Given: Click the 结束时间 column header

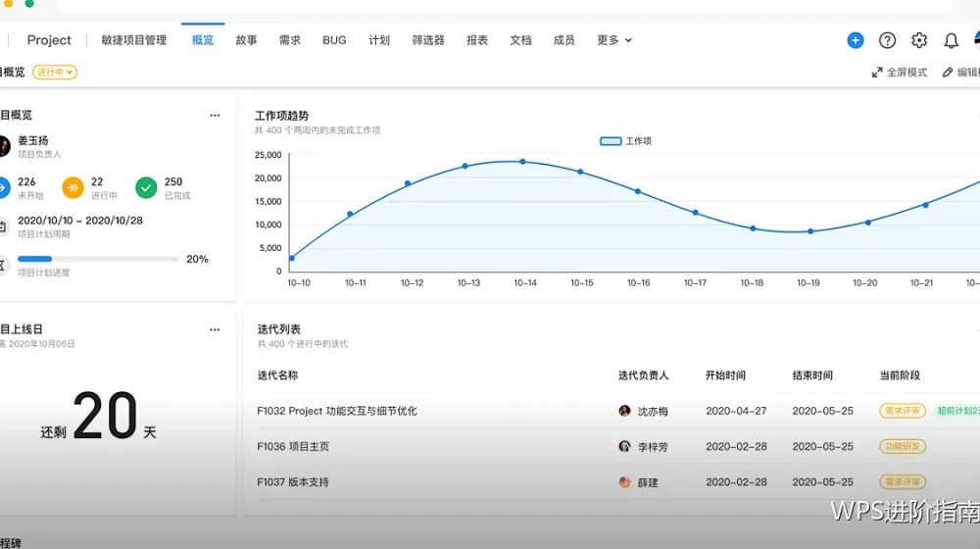Looking at the screenshot, I should tap(812, 375).
